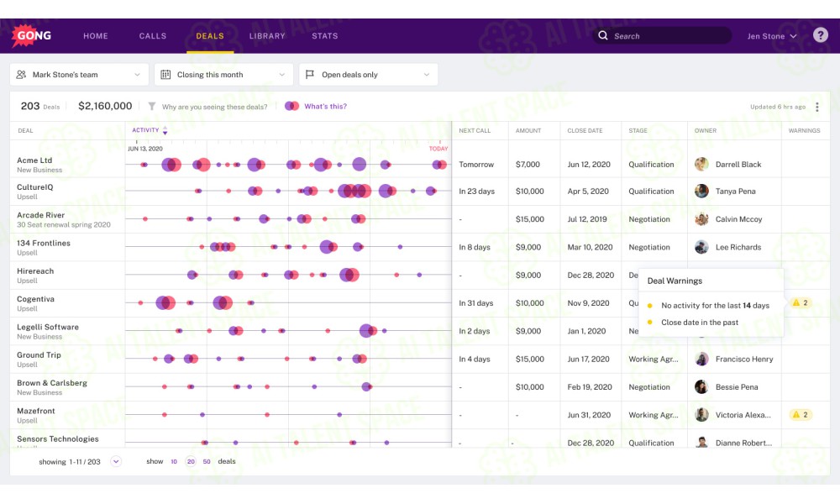Screen dimensions: 840x504
Task: Open the 134 Frontlines deal
Action: [44, 243]
